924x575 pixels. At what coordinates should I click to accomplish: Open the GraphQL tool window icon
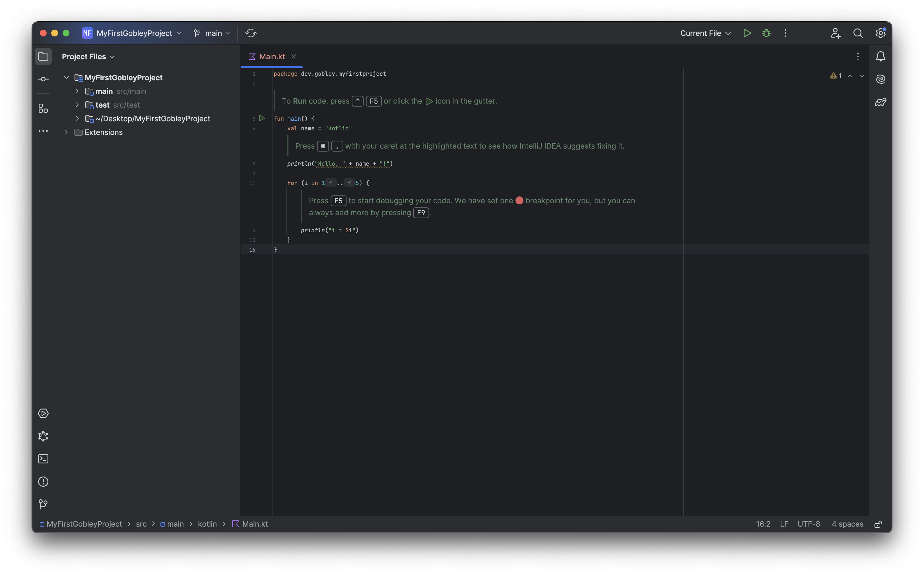click(x=43, y=436)
